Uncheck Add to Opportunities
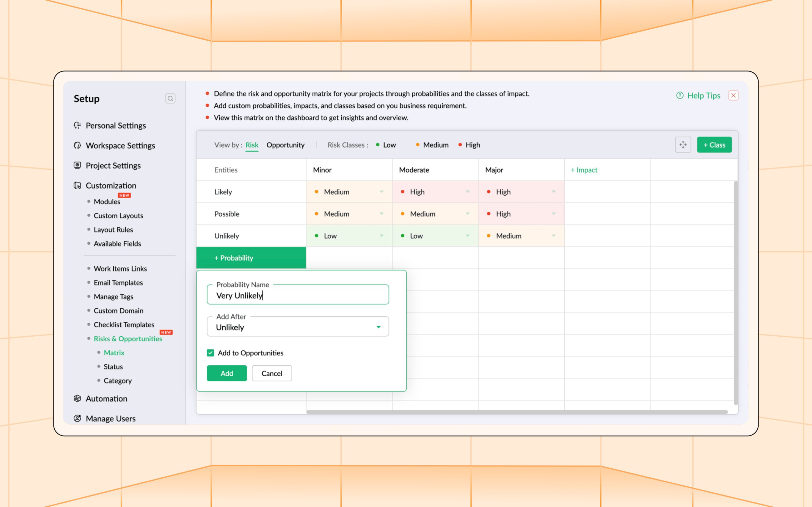This screenshot has width=812, height=507. pos(210,353)
